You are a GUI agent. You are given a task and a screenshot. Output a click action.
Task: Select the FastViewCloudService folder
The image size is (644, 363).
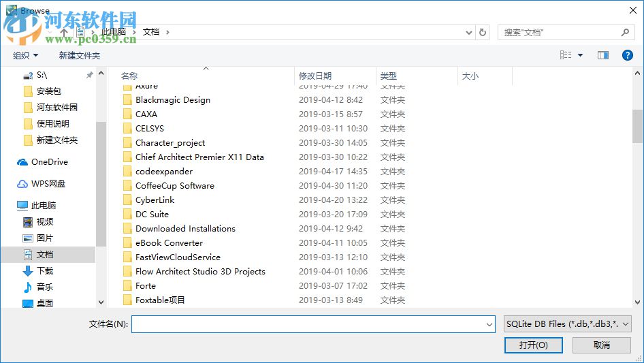[x=178, y=257]
